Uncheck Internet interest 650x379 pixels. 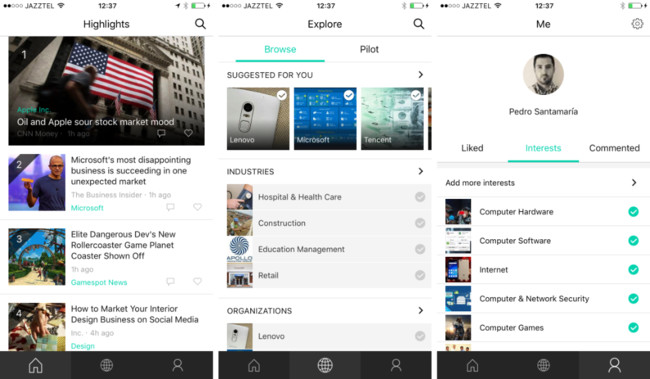tap(633, 270)
